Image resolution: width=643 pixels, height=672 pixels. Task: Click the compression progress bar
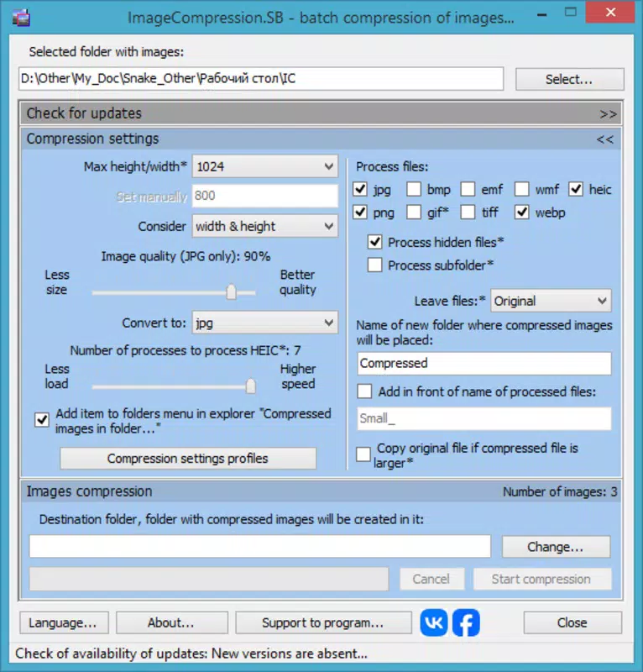[x=209, y=579]
